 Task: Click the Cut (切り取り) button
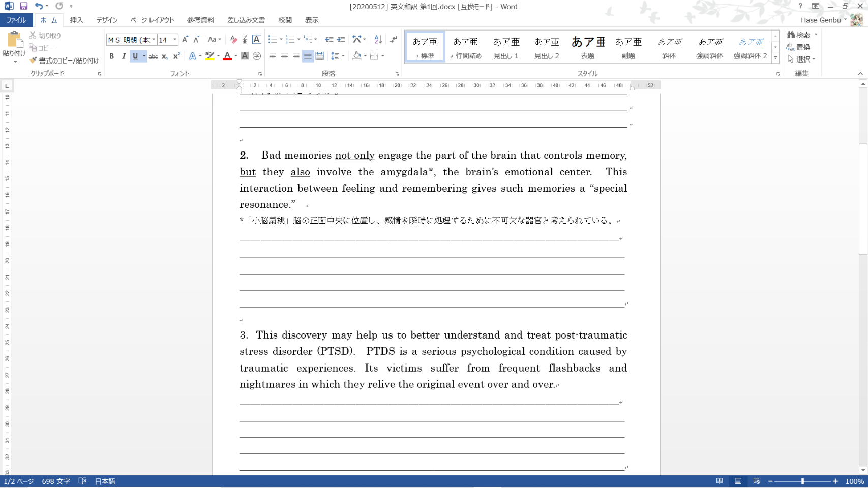[45, 35]
